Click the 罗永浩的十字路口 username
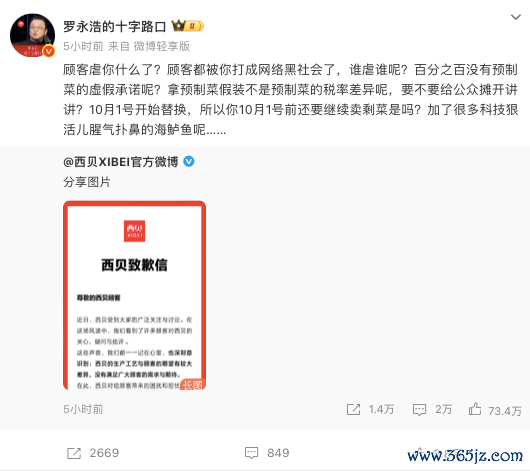 [115, 26]
